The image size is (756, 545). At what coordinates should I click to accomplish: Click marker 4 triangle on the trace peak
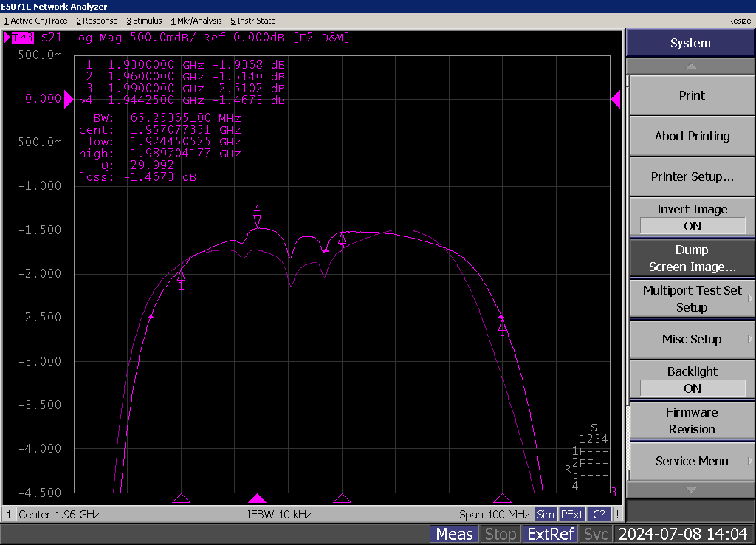257,220
